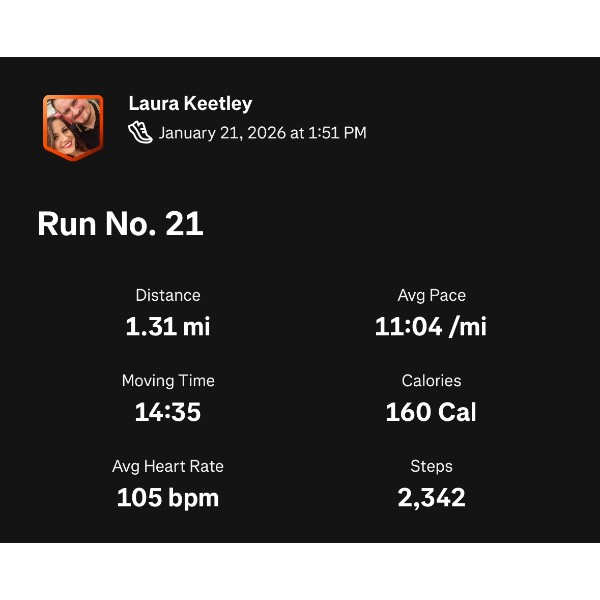Screen dimensions: 600x600
Task: Click the Steps stat label
Action: pos(431,466)
